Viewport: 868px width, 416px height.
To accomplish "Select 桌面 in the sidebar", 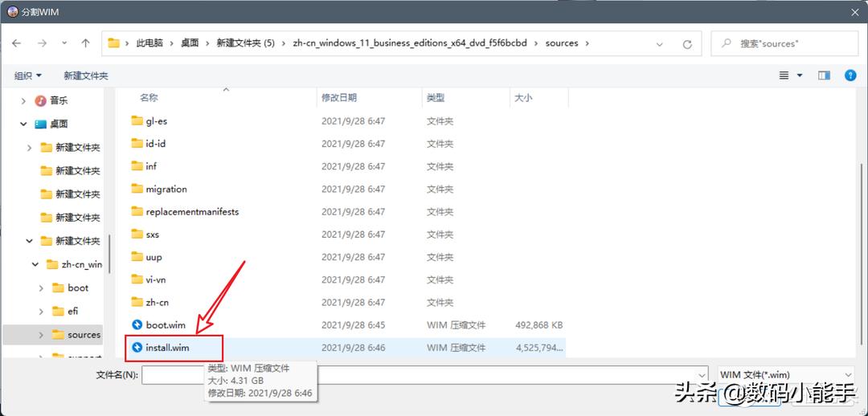I will (x=59, y=124).
